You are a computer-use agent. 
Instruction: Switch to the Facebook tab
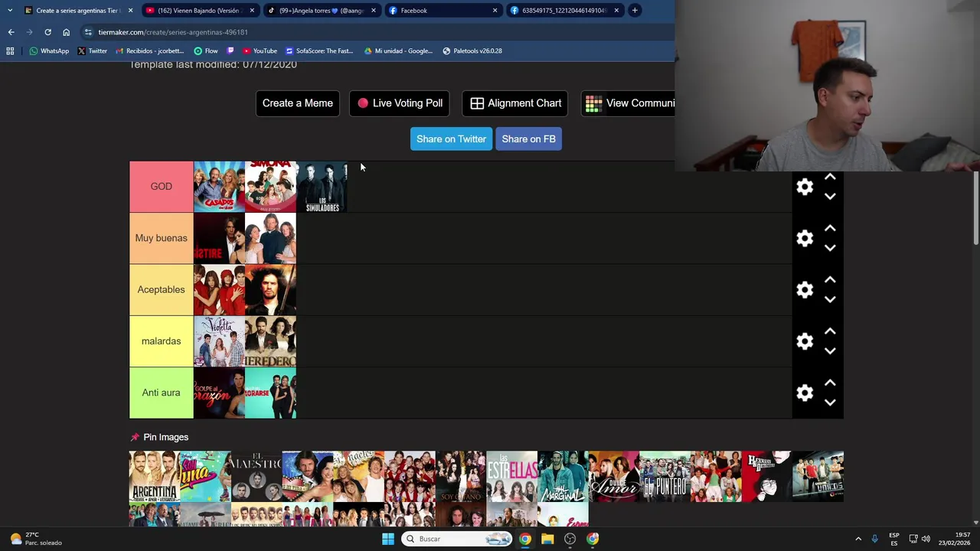click(x=443, y=11)
